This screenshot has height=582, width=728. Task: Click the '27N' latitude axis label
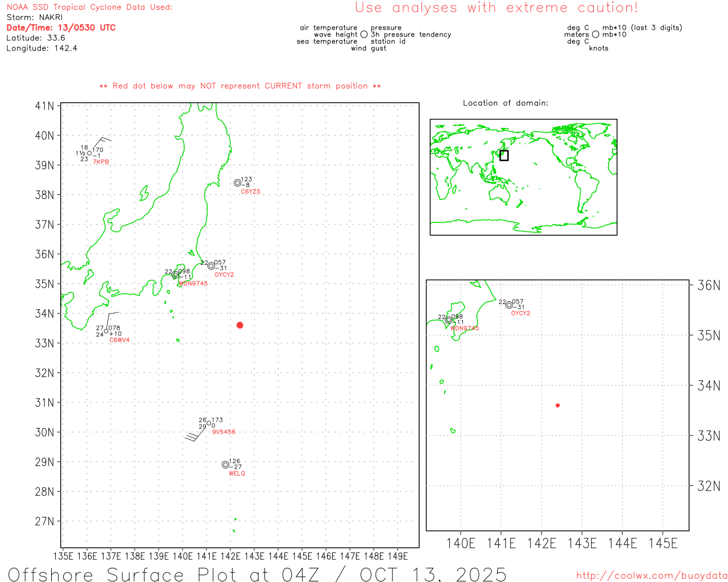pyautogui.click(x=45, y=521)
